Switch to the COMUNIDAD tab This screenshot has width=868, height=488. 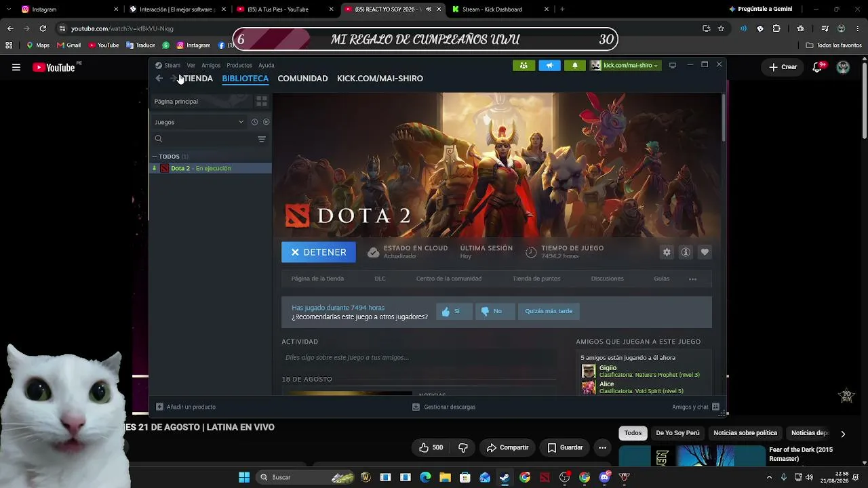[302, 79]
